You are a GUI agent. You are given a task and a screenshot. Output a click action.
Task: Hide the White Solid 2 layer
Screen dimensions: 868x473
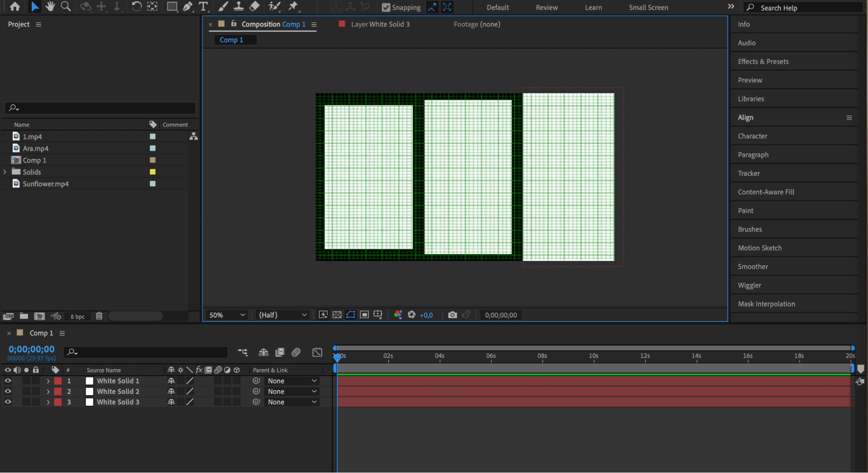(x=8, y=391)
